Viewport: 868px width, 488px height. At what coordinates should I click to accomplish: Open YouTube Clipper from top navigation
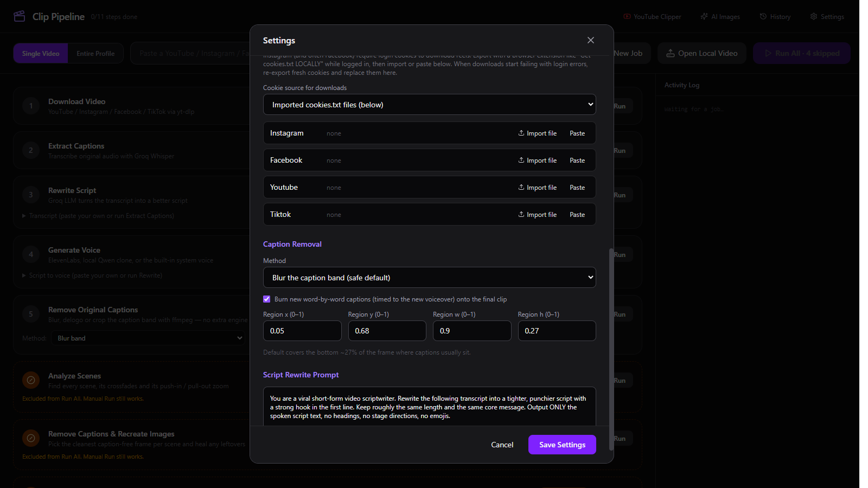(652, 17)
